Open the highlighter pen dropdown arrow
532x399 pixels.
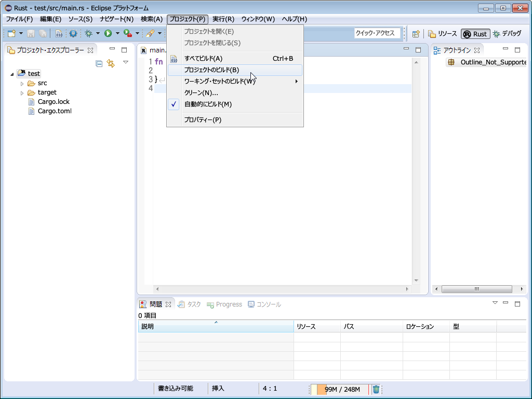[x=159, y=33]
